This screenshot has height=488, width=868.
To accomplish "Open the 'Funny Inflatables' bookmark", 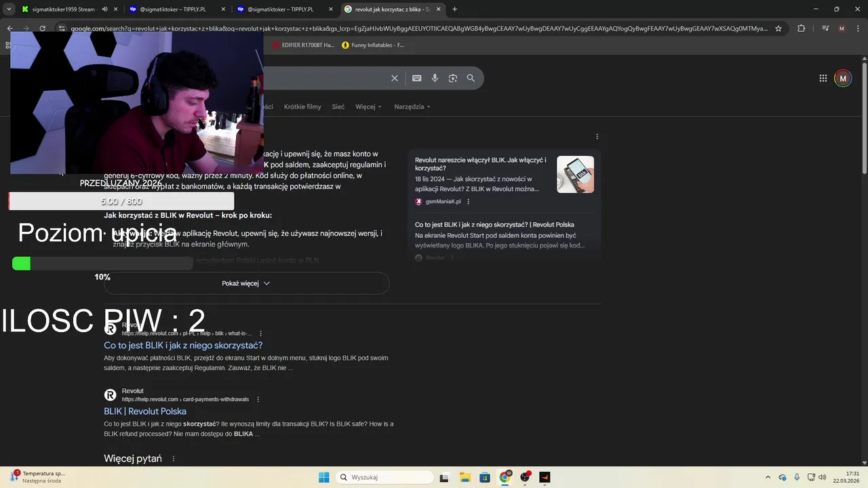I will pos(373,45).
